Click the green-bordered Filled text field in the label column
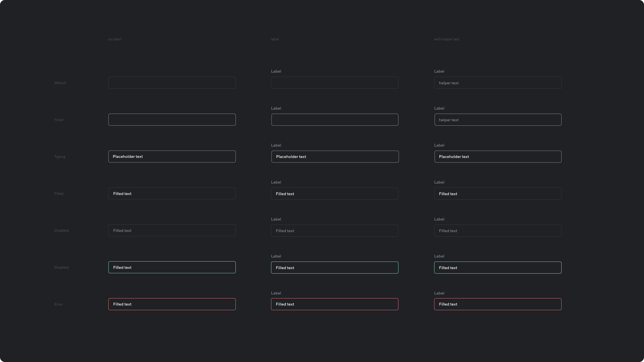644x362 pixels. click(334, 268)
